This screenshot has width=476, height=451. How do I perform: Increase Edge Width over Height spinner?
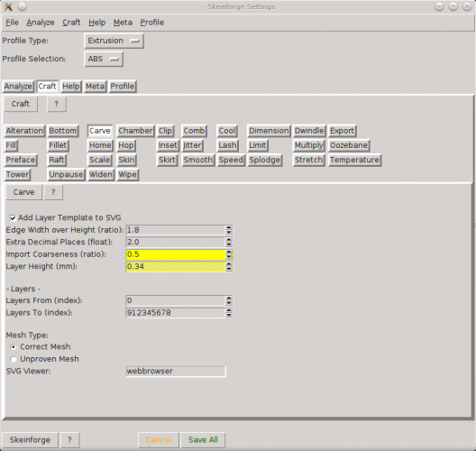[x=229, y=227]
